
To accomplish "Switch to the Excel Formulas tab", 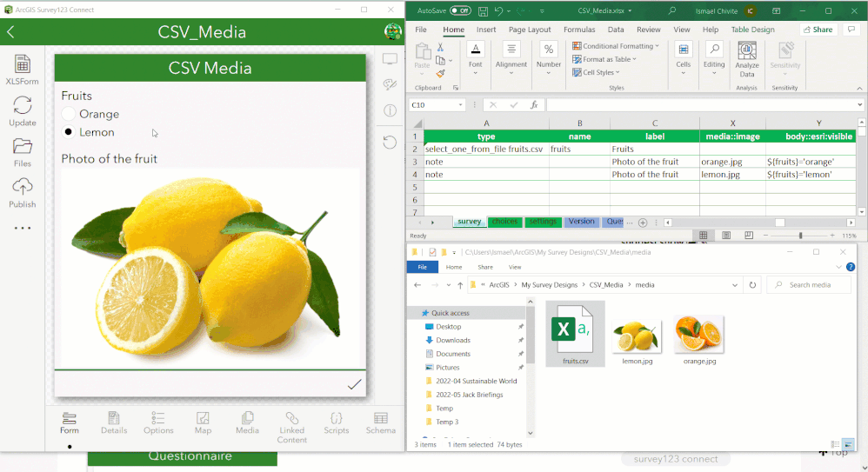I will pyautogui.click(x=579, y=30).
